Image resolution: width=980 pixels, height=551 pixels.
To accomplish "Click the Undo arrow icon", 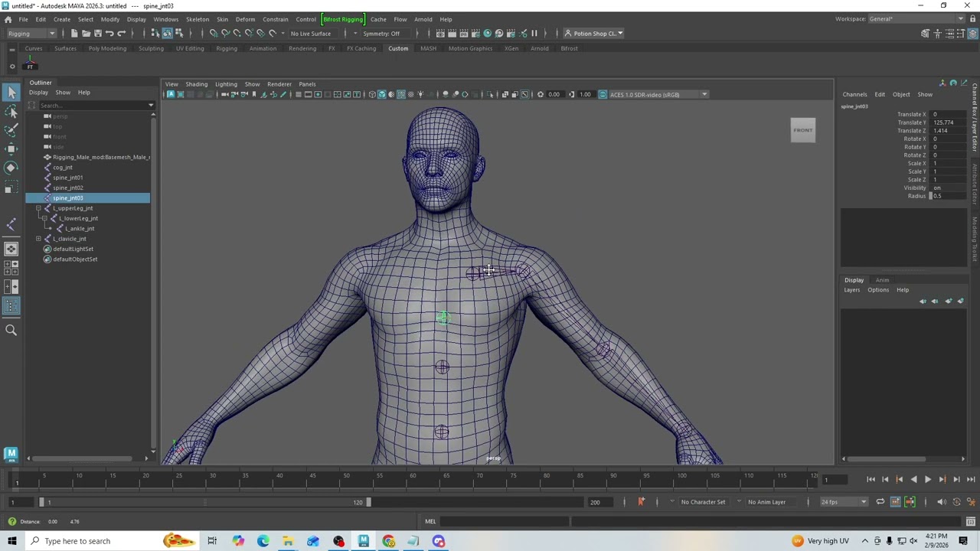I will tap(109, 33).
